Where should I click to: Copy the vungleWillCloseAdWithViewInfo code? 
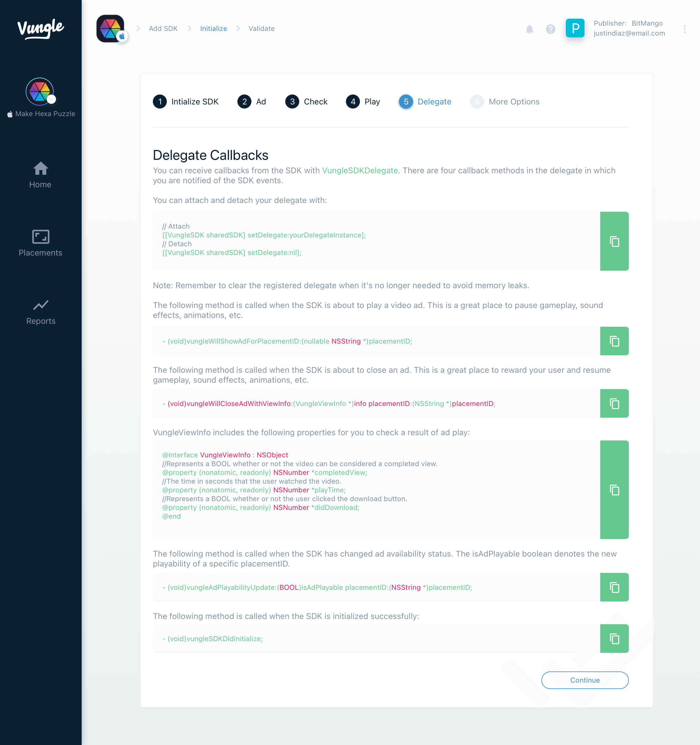point(614,403)
